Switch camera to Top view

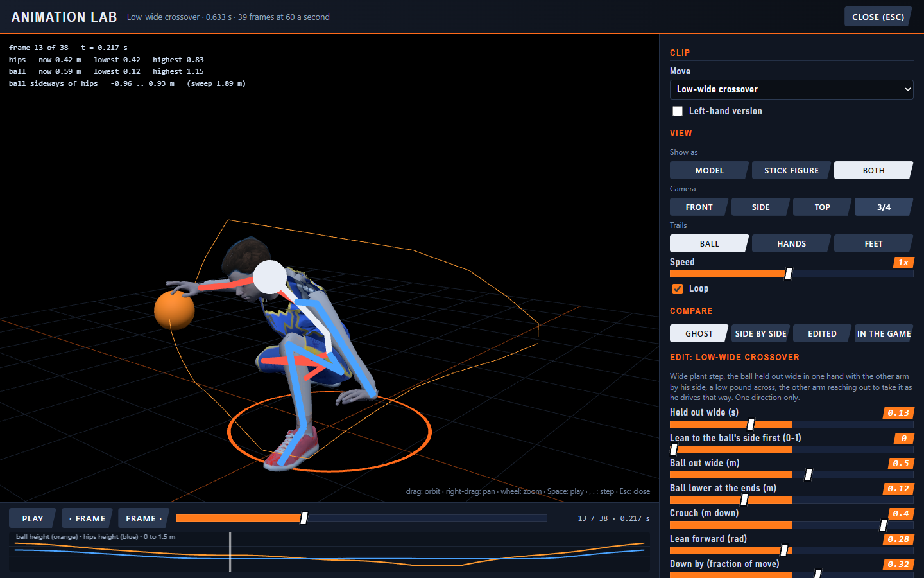(x=822, y=207)
